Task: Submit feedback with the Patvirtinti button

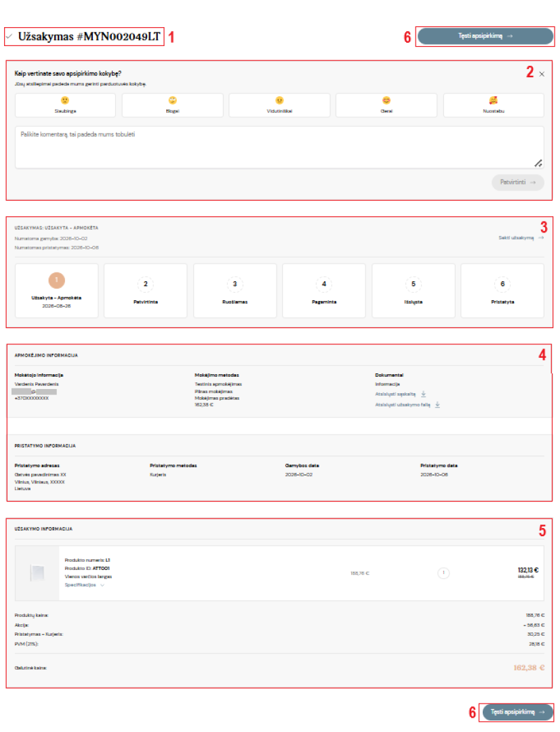Action: (x=517, y=182)
